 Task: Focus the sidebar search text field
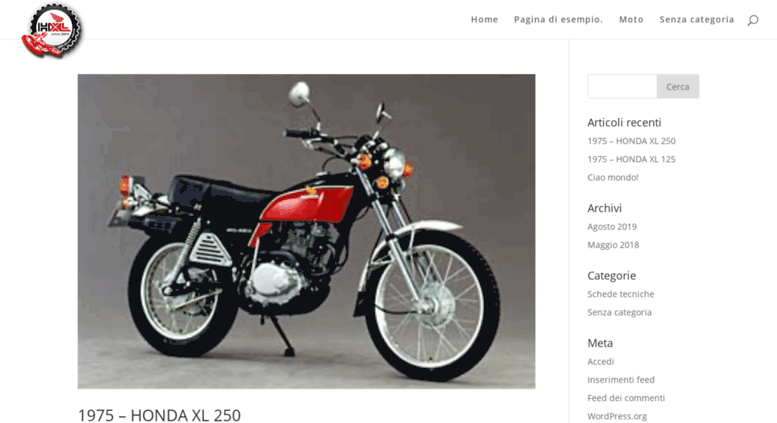coord(622,86)
